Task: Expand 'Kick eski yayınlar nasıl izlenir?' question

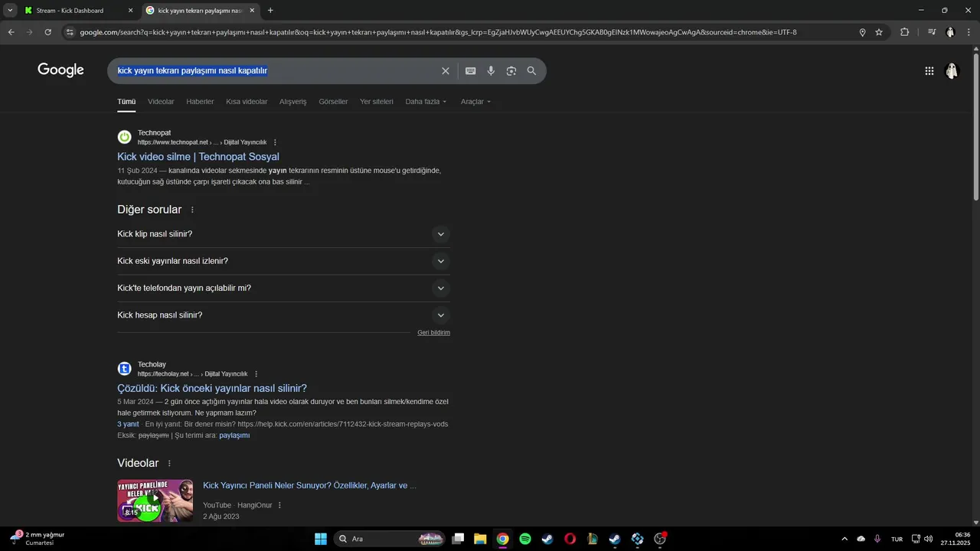Action: 283,261
